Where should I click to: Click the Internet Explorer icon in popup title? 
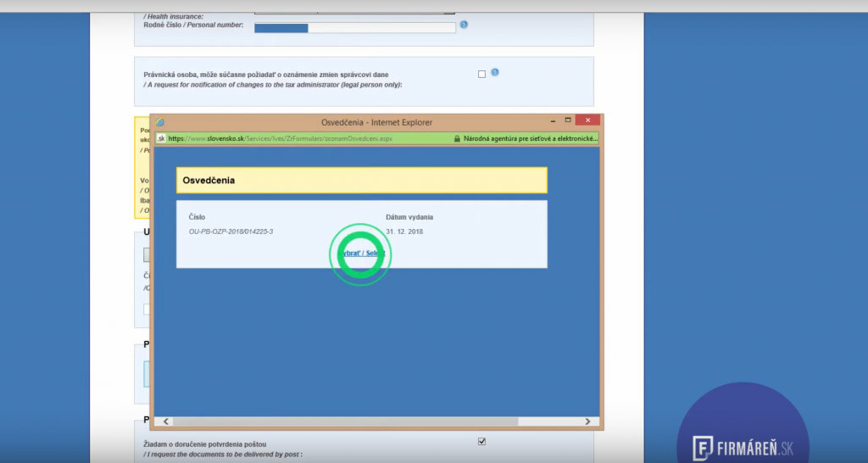pos(160,122)
